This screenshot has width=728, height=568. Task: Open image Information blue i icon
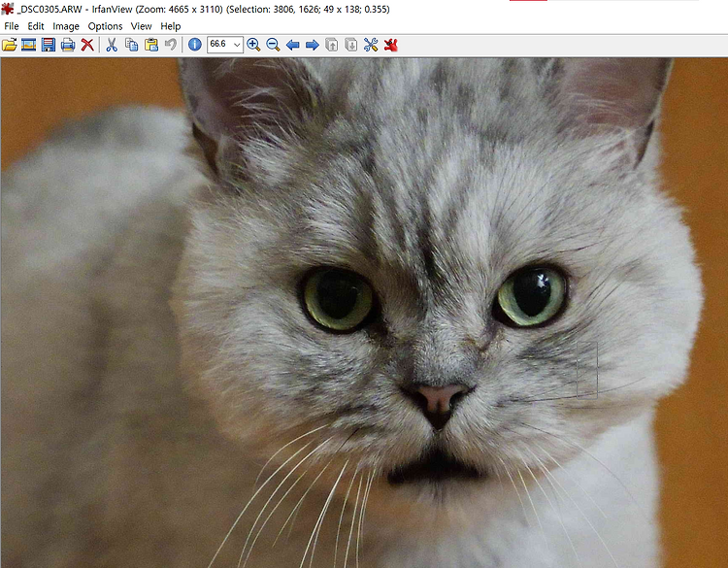[194, 45]
